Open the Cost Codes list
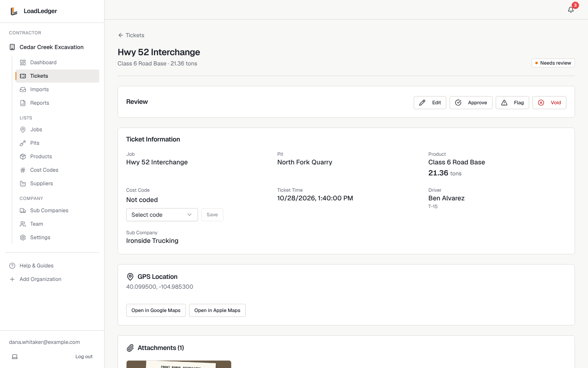The height and width of the screenshot is (368, 588). coord(57,170)
